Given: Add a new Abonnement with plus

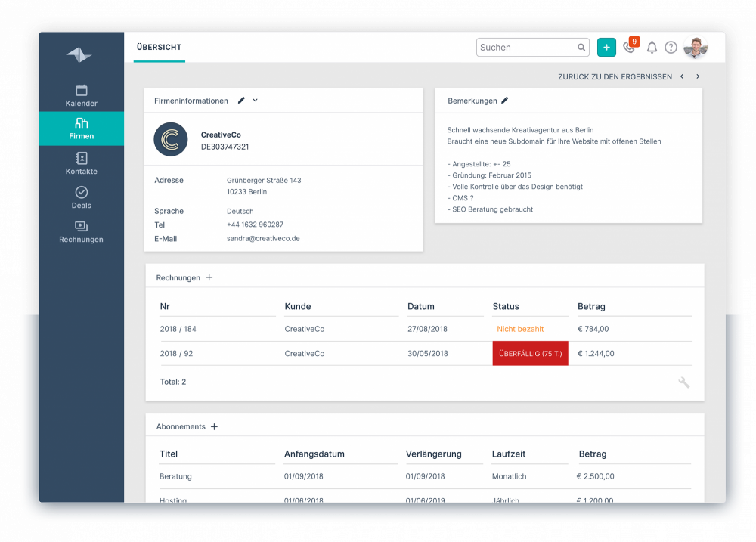Looking at the screenshot, I should point(214,427).
